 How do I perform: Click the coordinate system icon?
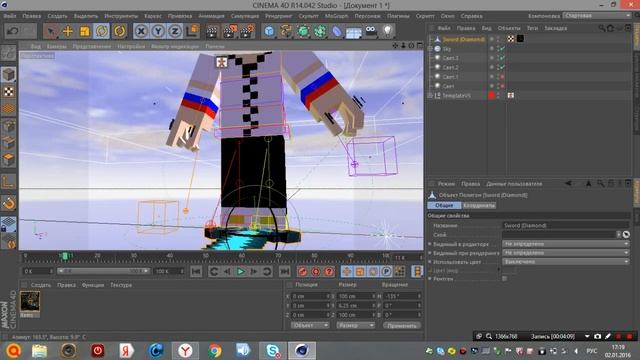[192, 31]
